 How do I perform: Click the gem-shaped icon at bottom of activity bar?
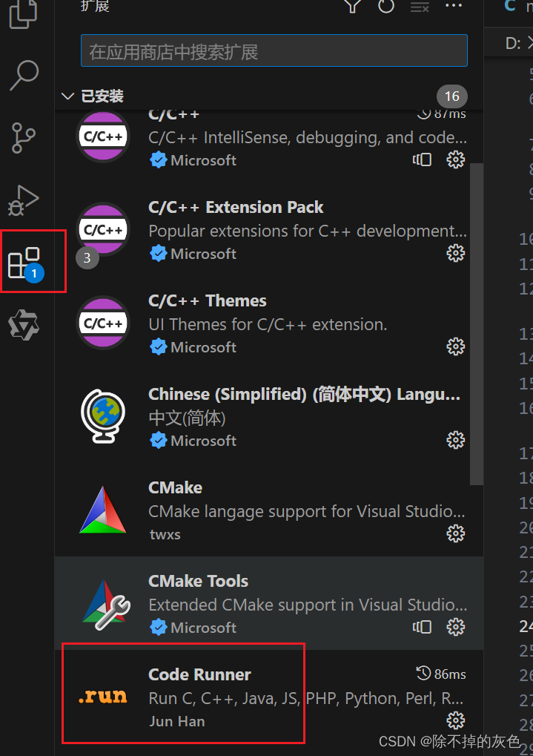click(x=22, y=324)
